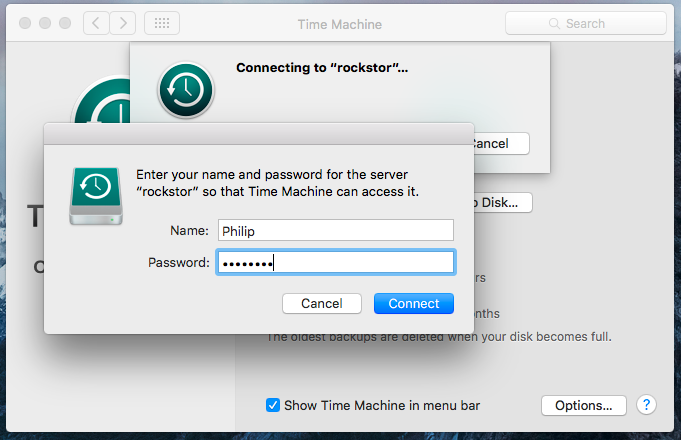Open the Options… button
Viewport: 681px width, 440px height.
(584, 405)
